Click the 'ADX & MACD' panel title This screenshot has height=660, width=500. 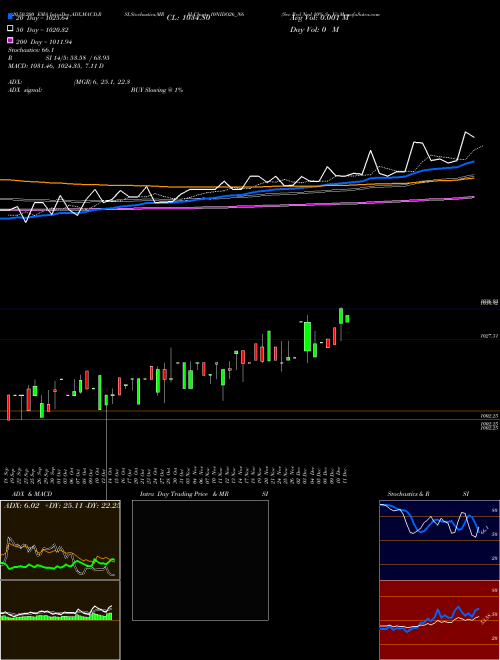coord(32,494)
